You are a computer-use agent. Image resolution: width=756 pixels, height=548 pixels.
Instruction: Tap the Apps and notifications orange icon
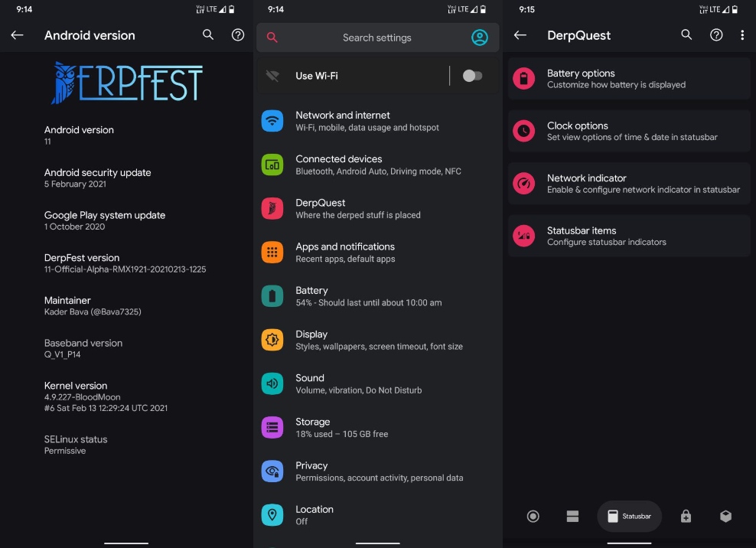pyautogui.click(x=272, y=253)
